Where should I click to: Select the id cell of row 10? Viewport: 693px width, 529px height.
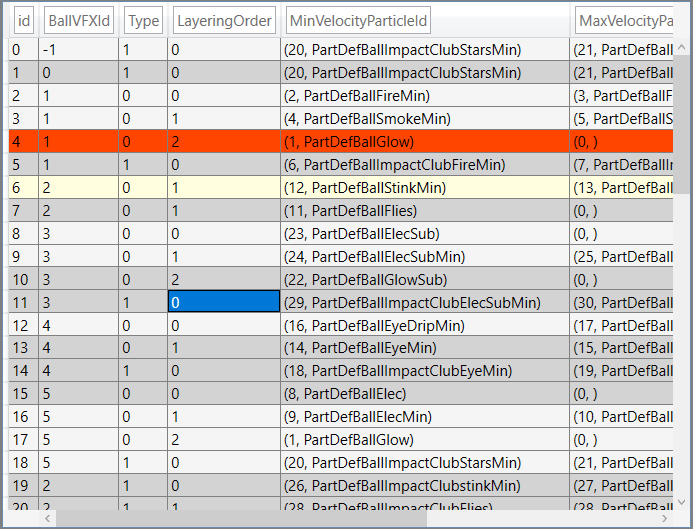click(23, 279)
